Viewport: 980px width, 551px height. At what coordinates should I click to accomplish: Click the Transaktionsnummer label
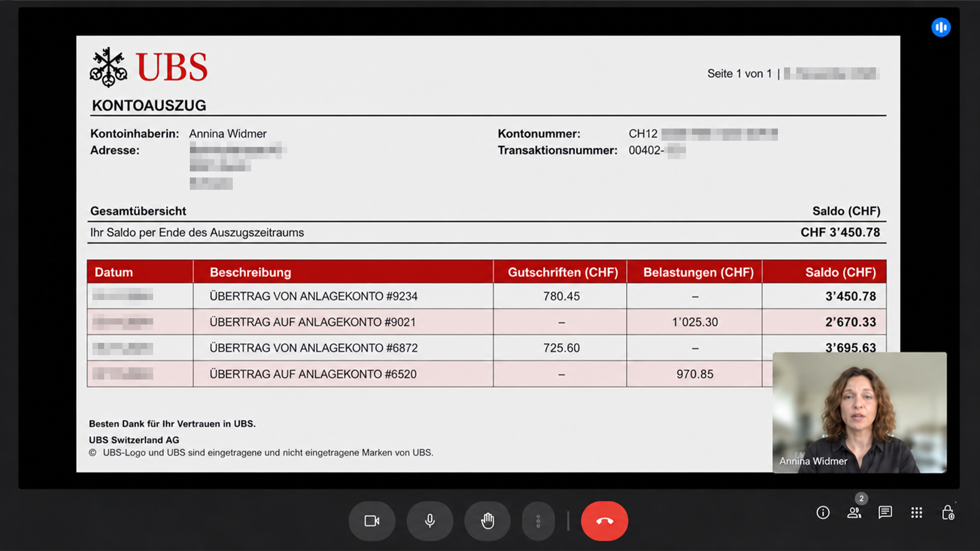(x=557, y=151)
